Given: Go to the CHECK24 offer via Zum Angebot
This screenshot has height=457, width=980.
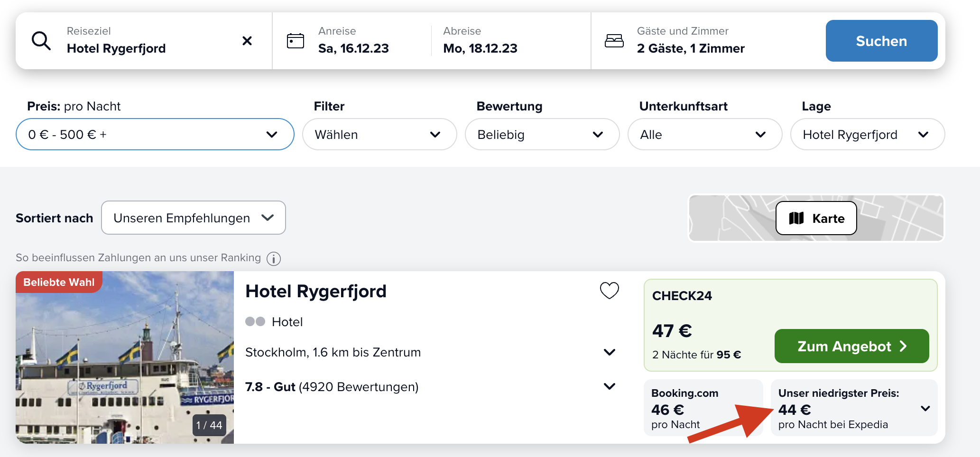Looking at the screenshot, I should (852, 346).
